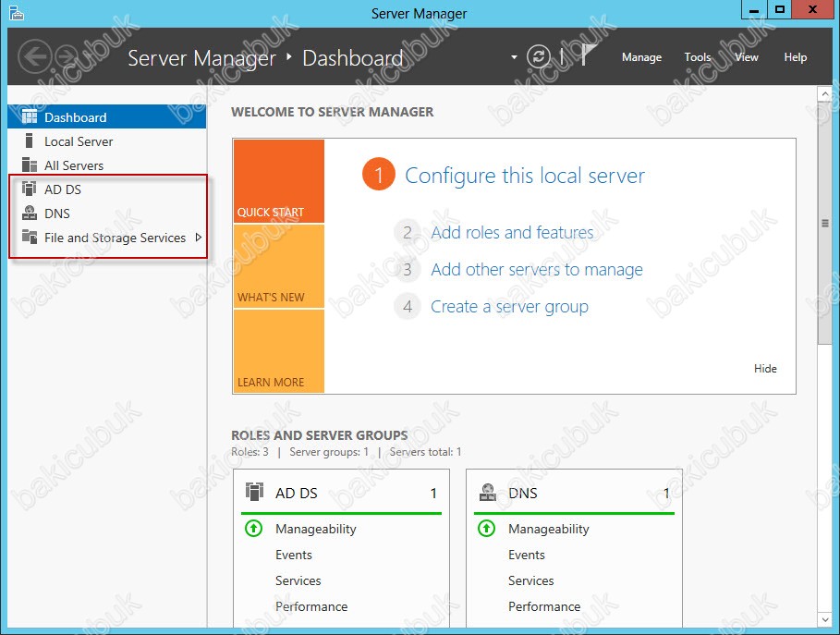Click the scrollbar down arrow
The width and height of the screenshot is (840, 635).
[x=825, y=619]
